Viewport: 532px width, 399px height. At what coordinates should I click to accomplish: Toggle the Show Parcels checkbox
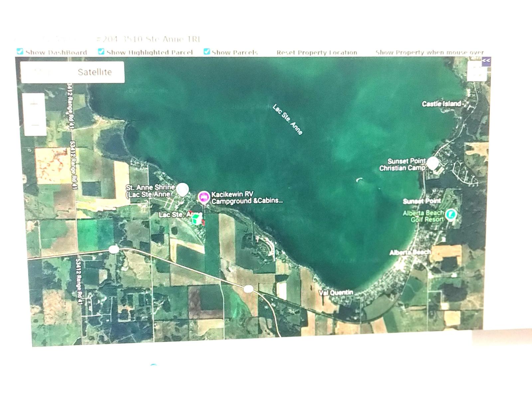point(206,52)
